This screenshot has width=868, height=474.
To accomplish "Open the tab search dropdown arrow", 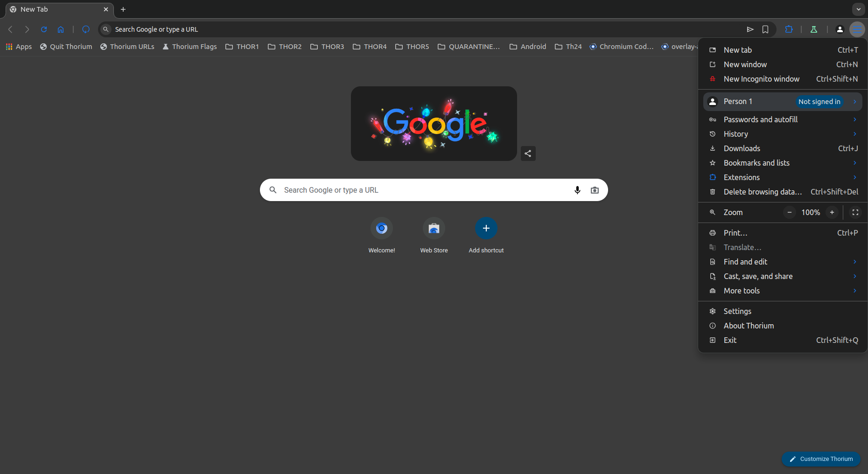I will pos(859,9).
